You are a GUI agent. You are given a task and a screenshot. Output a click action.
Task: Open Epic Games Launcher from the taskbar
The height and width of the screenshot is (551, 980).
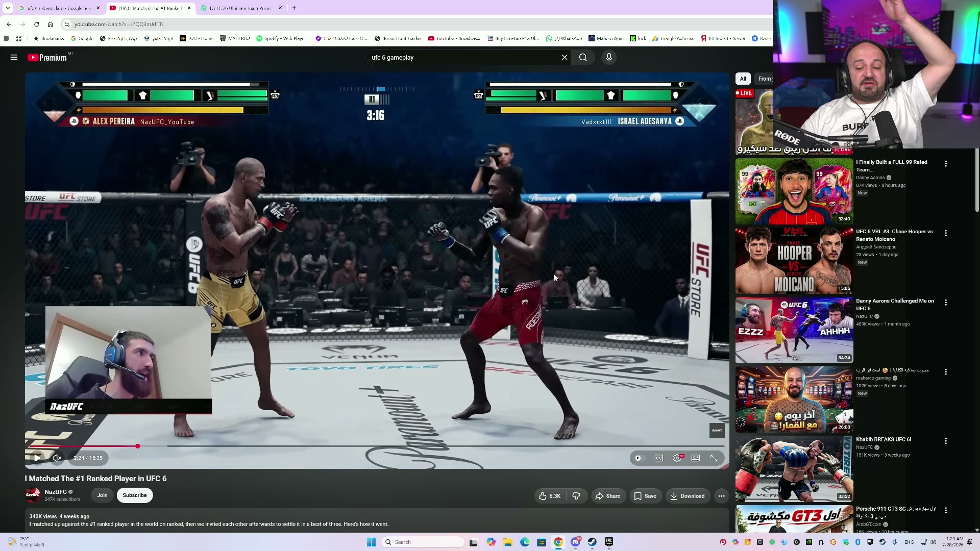tap(609, 542)
